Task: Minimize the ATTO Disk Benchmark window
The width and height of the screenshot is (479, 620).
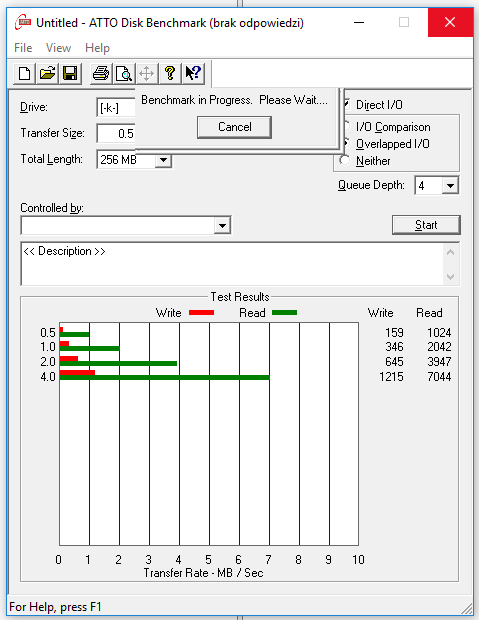Action: (359, 23)
